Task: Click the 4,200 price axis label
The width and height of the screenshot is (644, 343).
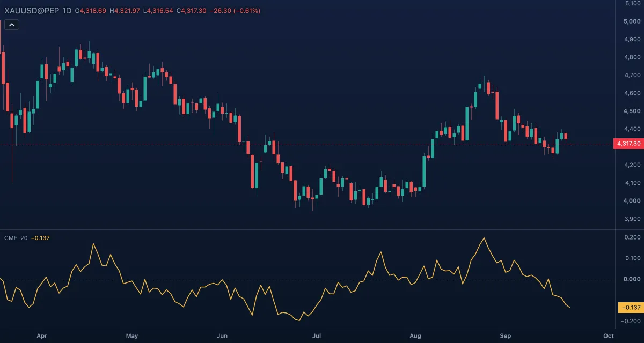Action: click(x=633, y=165)
